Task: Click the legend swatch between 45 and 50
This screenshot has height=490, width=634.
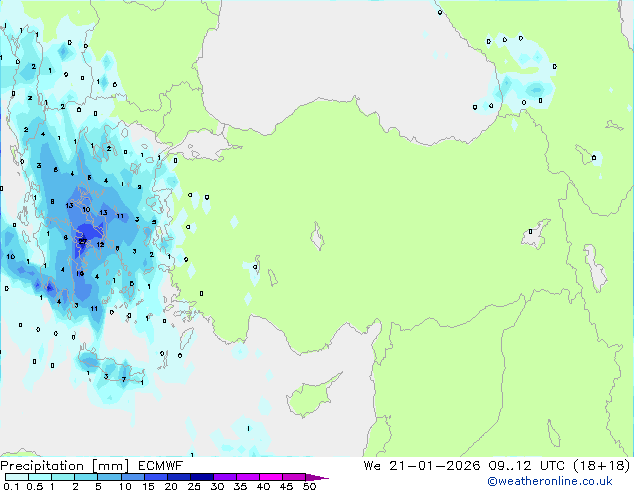Action: 294,477
